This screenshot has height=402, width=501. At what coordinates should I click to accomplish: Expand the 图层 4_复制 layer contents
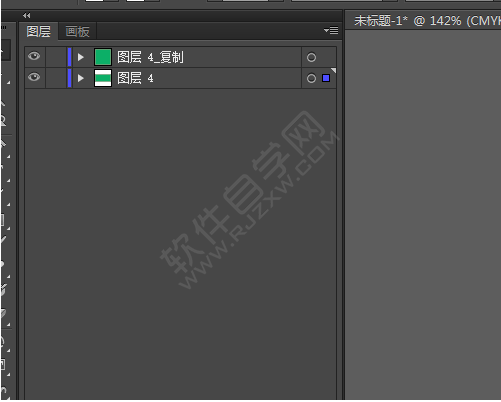tap(80, 57)
